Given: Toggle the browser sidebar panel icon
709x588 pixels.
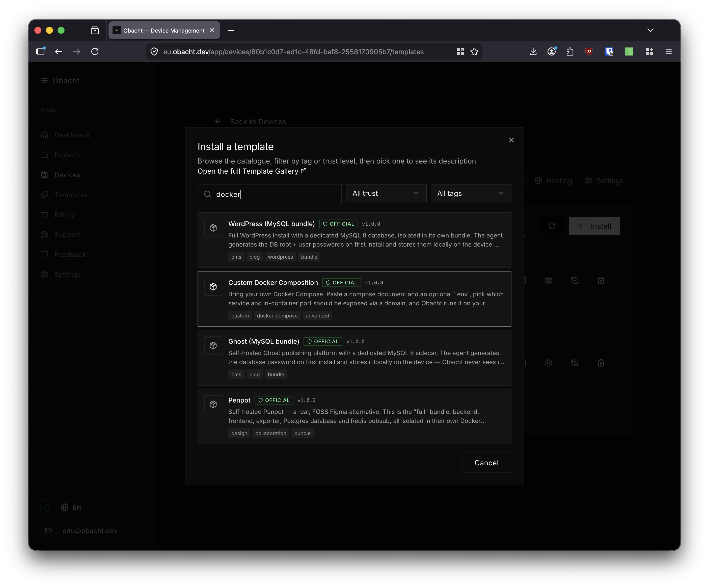Looking at the screenshot, I should [41, 51].
